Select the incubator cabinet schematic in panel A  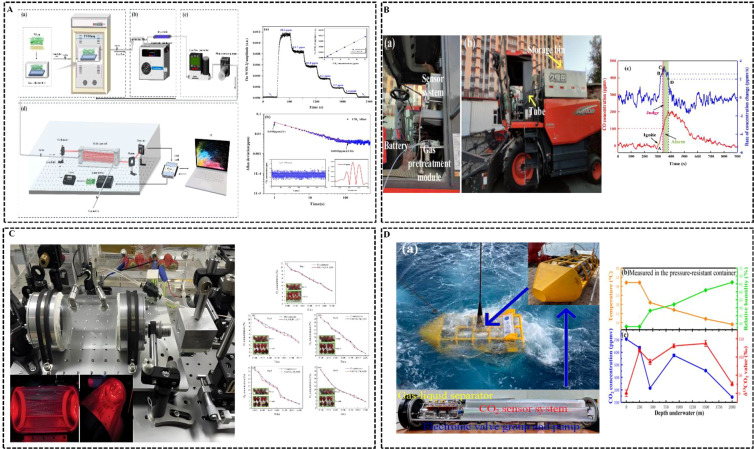coord(90,54)
